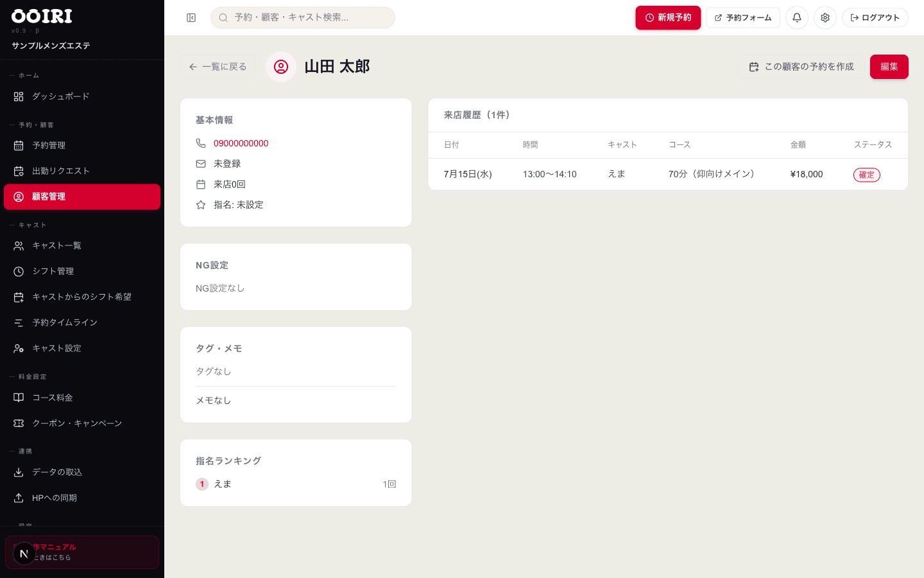Click the customer avatar icon beside 山田 太郎
The width and height of the screenshot is (924, 578).
[x=281, y=67]
